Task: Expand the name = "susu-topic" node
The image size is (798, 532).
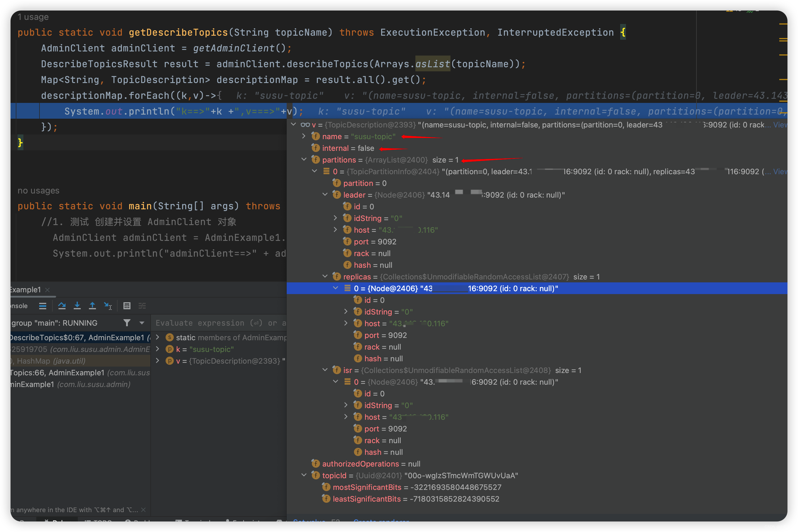Action: click(304, 136)
